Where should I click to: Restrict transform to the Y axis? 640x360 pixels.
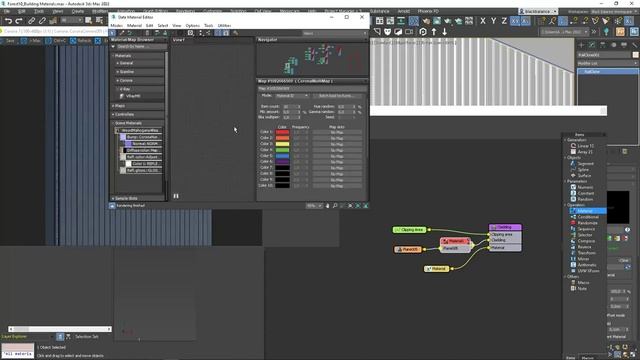click(x=493, y=20)
